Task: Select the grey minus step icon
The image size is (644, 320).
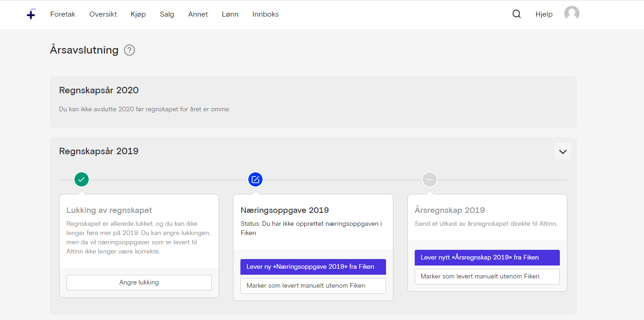Action: point(429,179)
